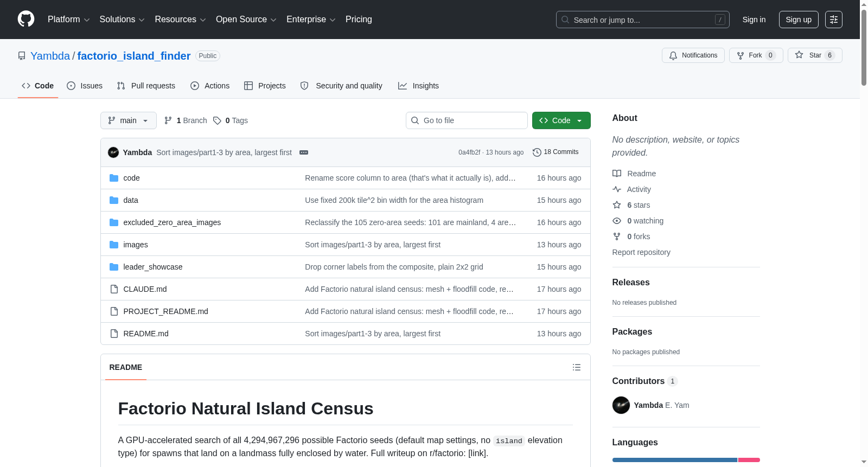868x467 pixels.
Task: Click the Go to file input
Action: tap(467, 120)
